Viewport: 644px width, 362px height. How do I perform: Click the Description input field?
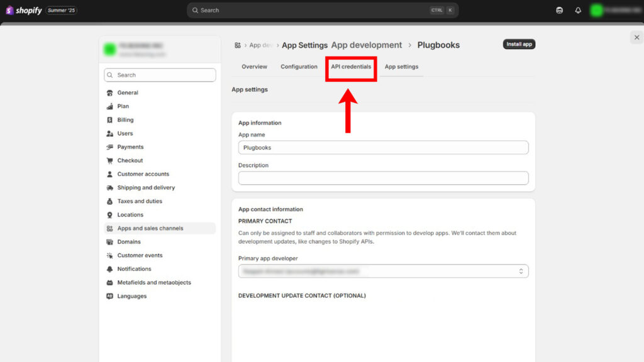pyautogui.click(x=383, y=178)
